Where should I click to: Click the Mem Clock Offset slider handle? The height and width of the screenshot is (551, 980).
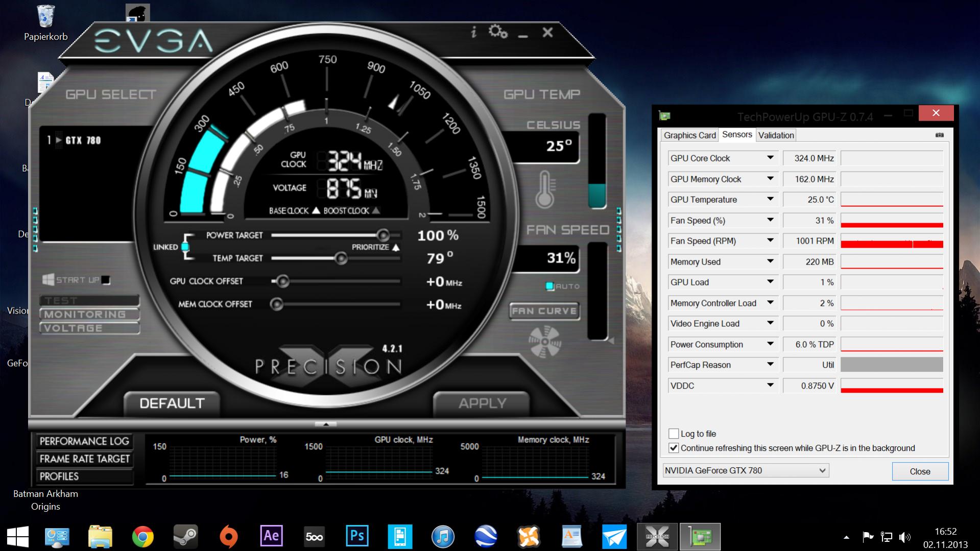pyautogui.click(x=277, y=304)
